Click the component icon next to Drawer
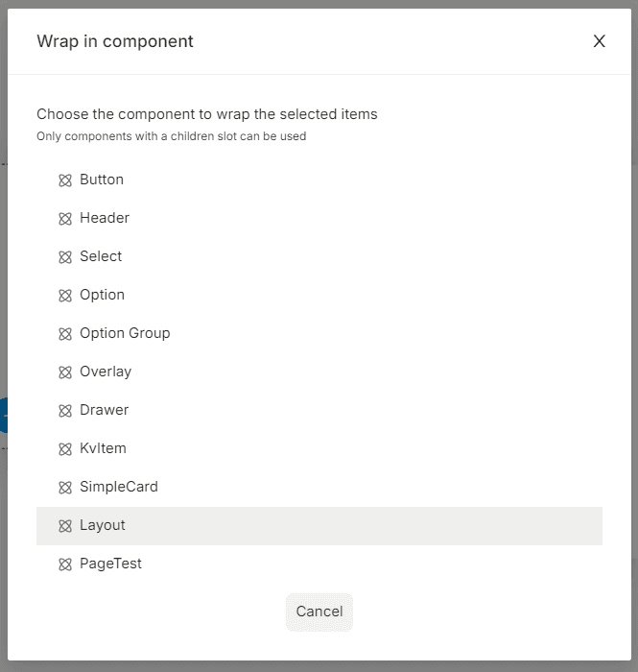This screenshot has width=638, height=672. point(65,411)
